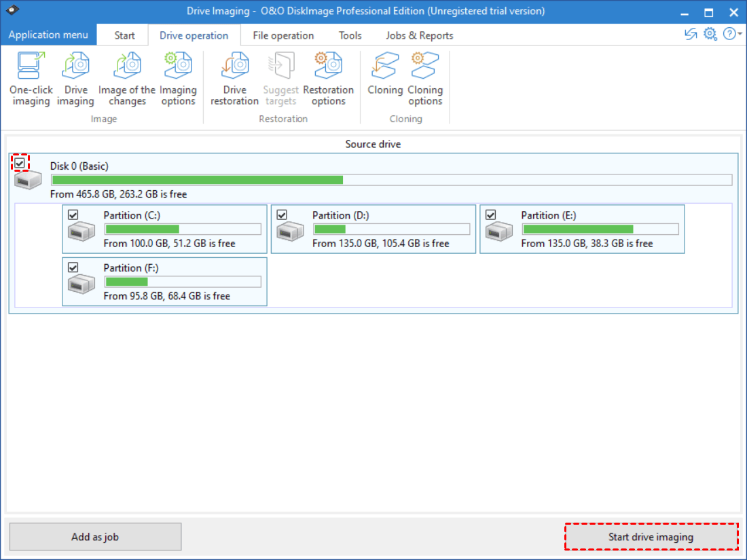747x560 pixels.
Task: Open the help question mark icon
Action: click(x=729, y=35)
